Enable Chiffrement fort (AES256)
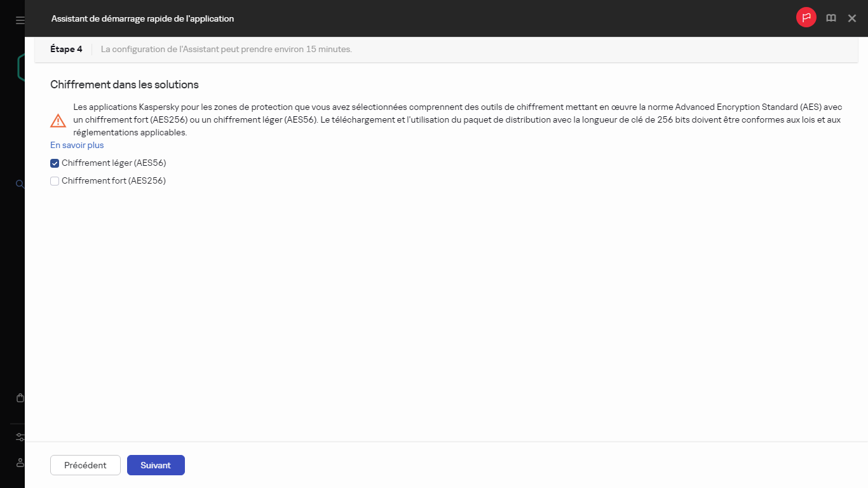 (54, 180)
